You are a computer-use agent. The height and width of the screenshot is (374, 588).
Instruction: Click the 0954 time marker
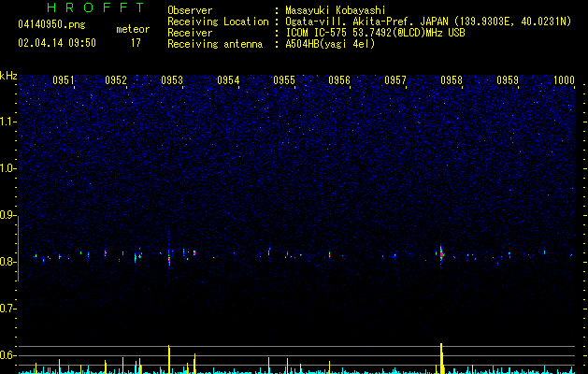click(228, 79)
